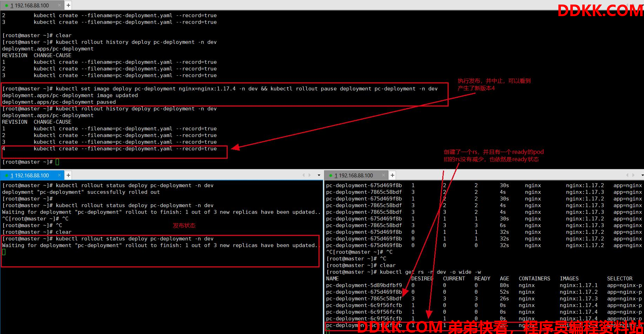Click the CONTAINERS column header
Viewport: 644px width, 334px height.
pyautogui.click(x=535, y=279)
